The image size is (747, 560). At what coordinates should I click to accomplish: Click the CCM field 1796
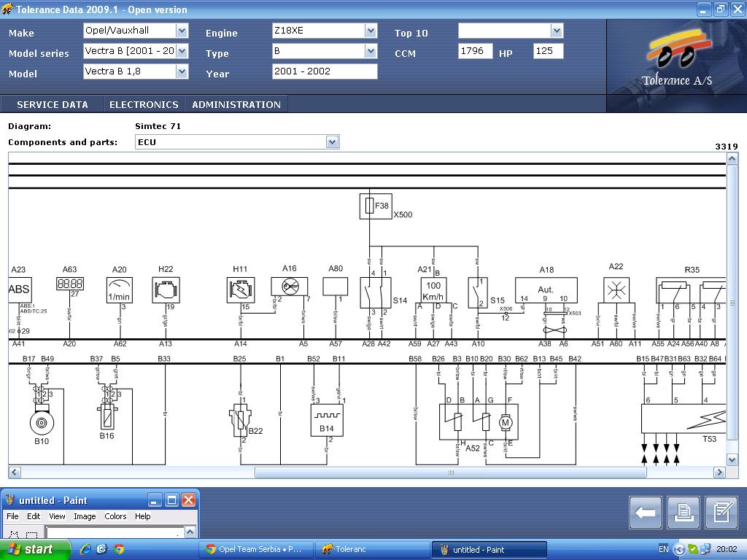476,51
